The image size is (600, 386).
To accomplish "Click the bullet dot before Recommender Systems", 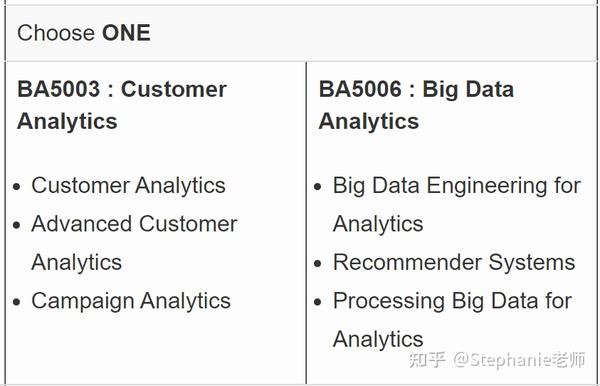I will coord(317,264).
